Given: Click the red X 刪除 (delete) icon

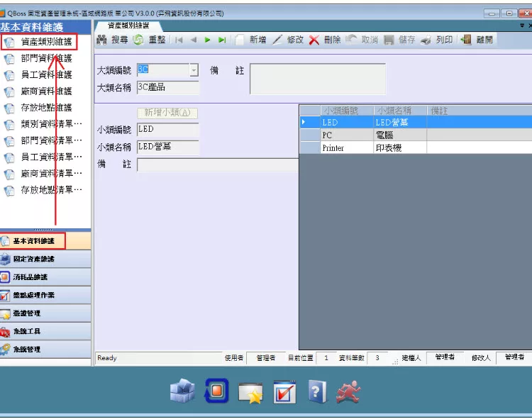Looking at the screenshot, I should pos(314,40).
